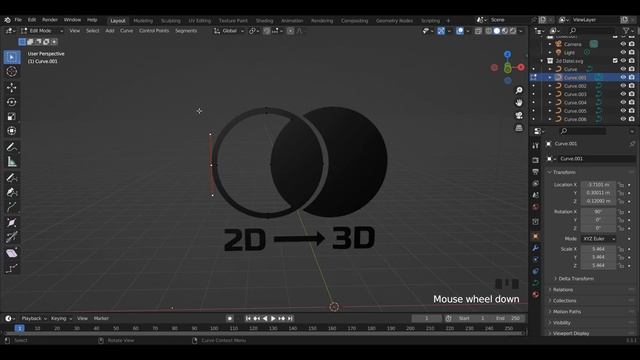This screenshot has width=640, height=360.
Task: Hide Curve.001 in the outliner
Action: coord(623,77)
